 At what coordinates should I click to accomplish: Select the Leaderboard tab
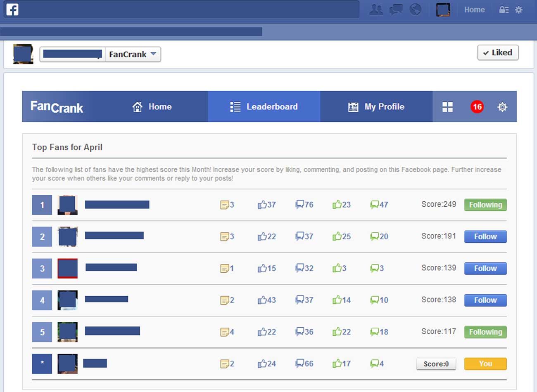(264, 106)
